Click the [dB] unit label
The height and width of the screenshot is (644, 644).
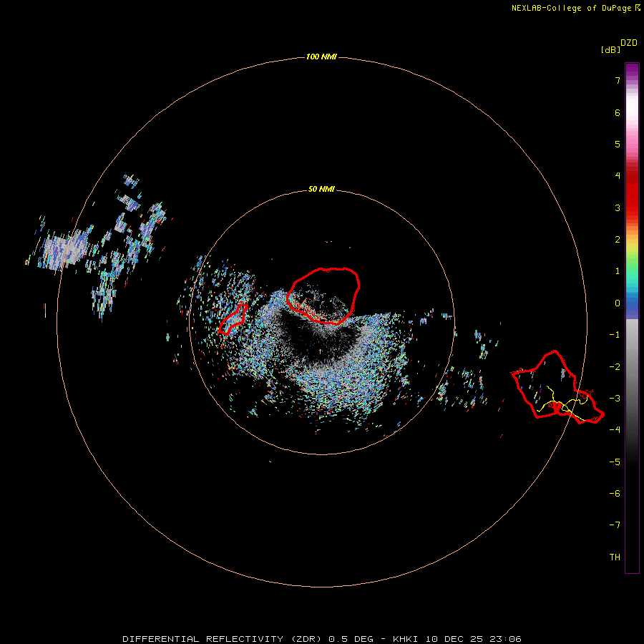(x=610, y=49)
